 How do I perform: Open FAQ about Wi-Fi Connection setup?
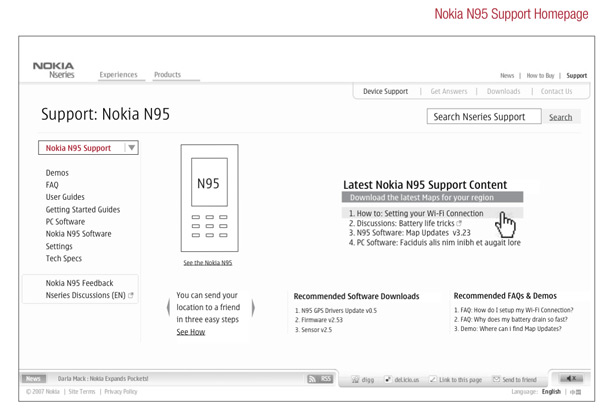(x=514, y=310)
